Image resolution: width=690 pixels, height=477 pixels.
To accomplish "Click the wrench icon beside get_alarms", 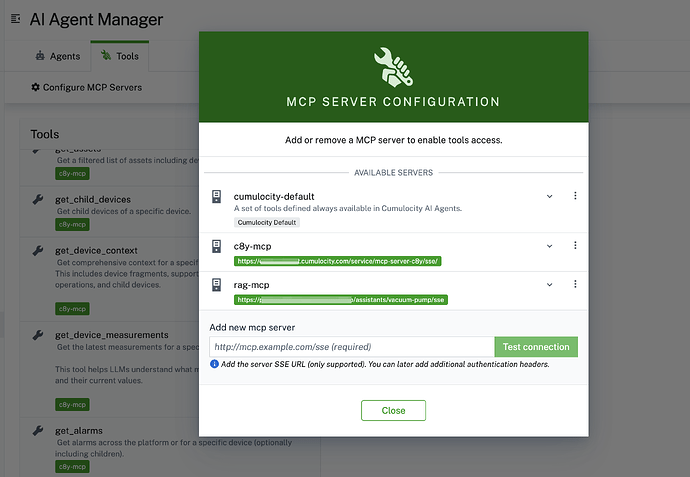I will (37, 431).
